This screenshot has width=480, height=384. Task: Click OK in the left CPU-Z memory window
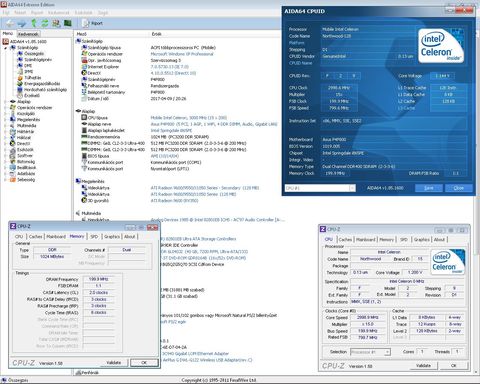click(144, 362)
